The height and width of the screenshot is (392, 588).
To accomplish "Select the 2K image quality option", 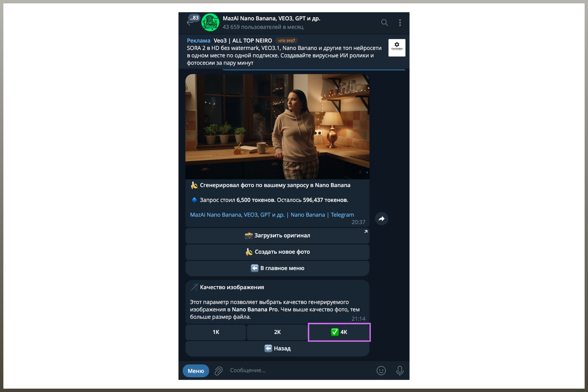I will coord(277,332).
